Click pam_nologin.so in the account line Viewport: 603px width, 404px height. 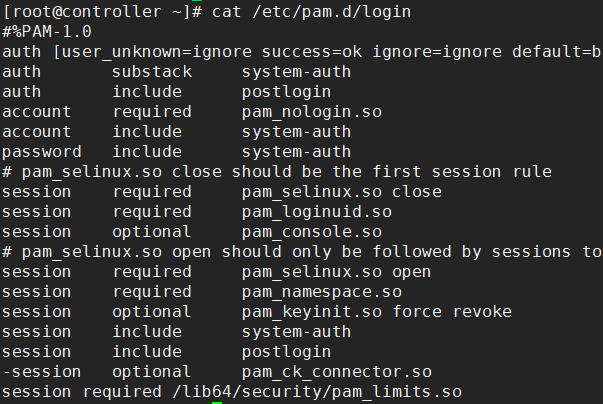(311, 112)
